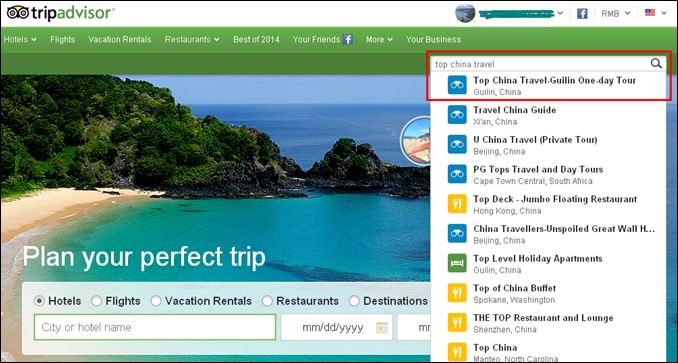This screenshot has width=678, height=363.
Task: Open the Vacation Rentals navigation item
Action: click(120, 39)
